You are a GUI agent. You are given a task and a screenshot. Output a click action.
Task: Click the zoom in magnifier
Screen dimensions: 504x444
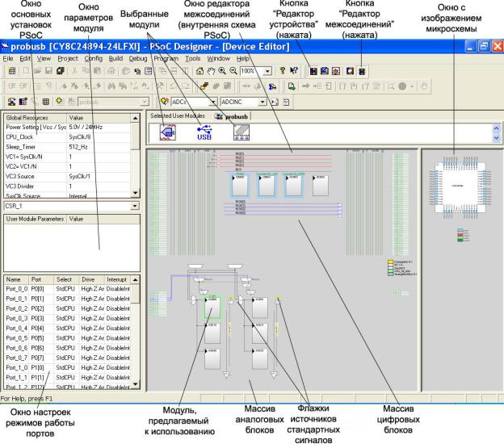[222, 71]
